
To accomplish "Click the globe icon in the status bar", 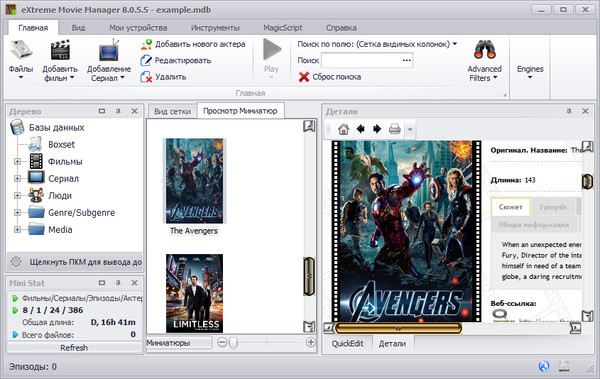I will pos(544,366).
